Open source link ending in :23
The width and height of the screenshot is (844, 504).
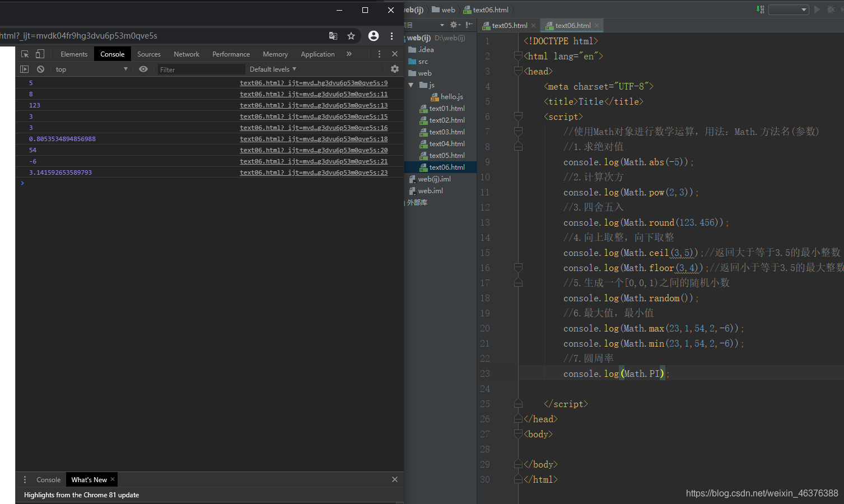[314, 172]
